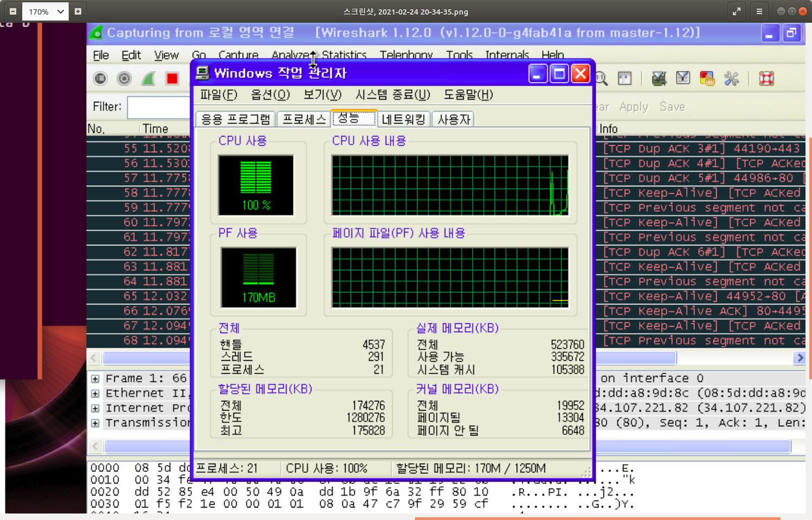Screen dimensions: 812x520
Task: Click the No. column header
Action: [96, 129]
